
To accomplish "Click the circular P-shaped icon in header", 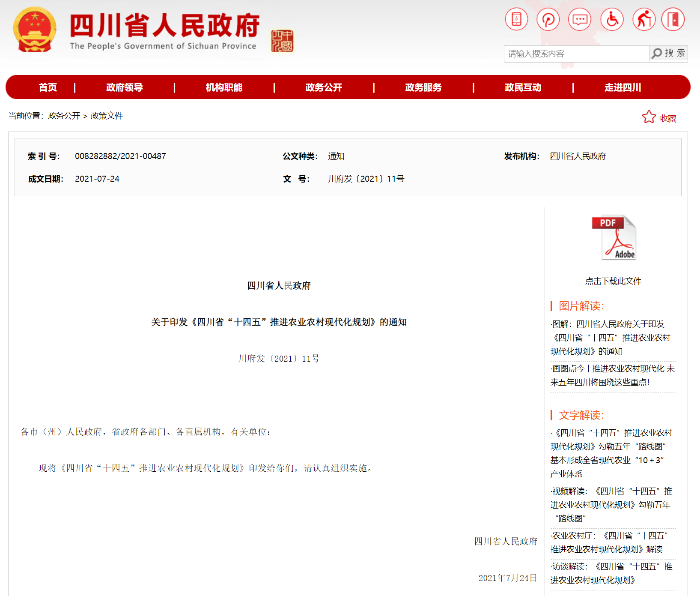I will (548, 20).
